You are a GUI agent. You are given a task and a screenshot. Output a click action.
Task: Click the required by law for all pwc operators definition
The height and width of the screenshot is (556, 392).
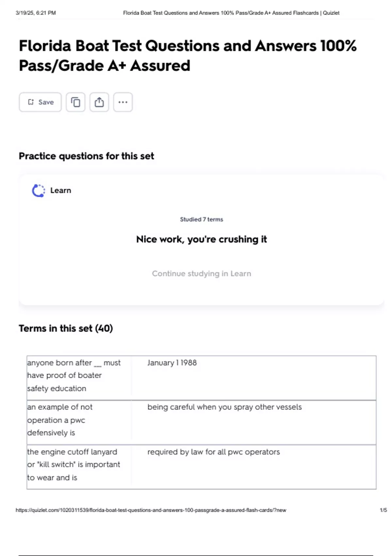point(214,452)
